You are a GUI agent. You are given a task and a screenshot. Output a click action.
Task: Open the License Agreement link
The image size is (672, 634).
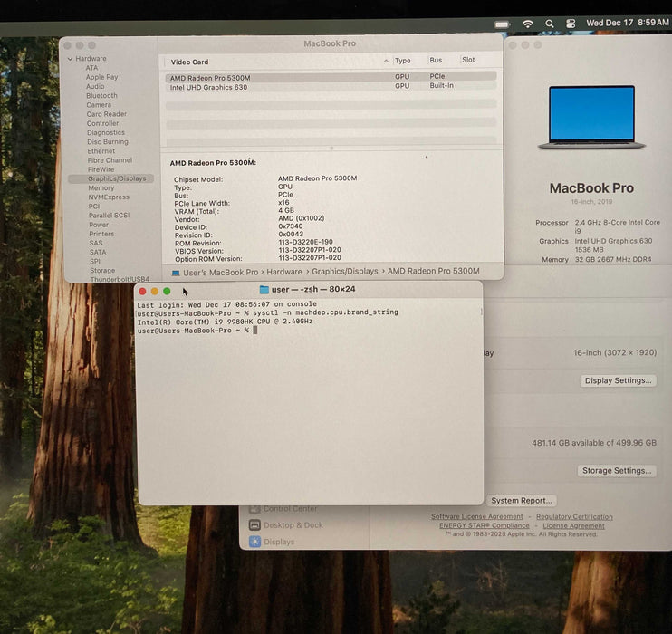tap(573, 526)
